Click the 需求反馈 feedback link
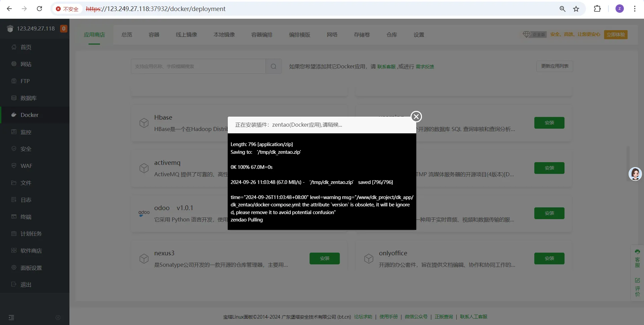 tap(425, 67)
